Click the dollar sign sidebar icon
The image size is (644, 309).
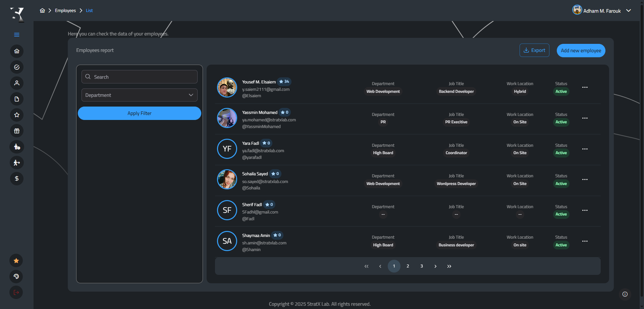click(17, 179)
